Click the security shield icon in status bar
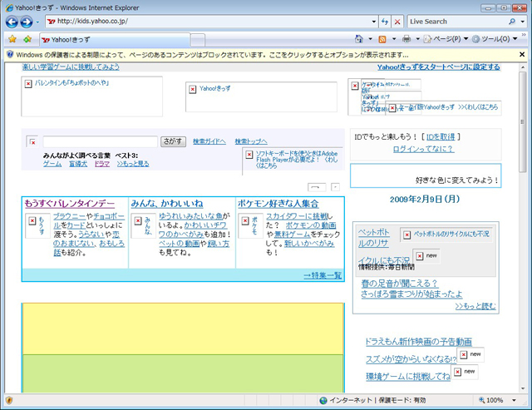 (x=9, y=400)
